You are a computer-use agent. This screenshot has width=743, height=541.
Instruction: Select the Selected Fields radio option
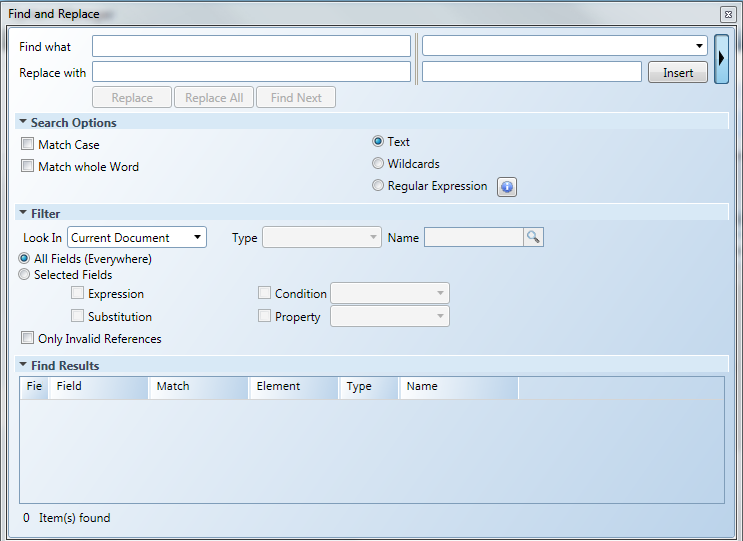click(x=25, y=274)
